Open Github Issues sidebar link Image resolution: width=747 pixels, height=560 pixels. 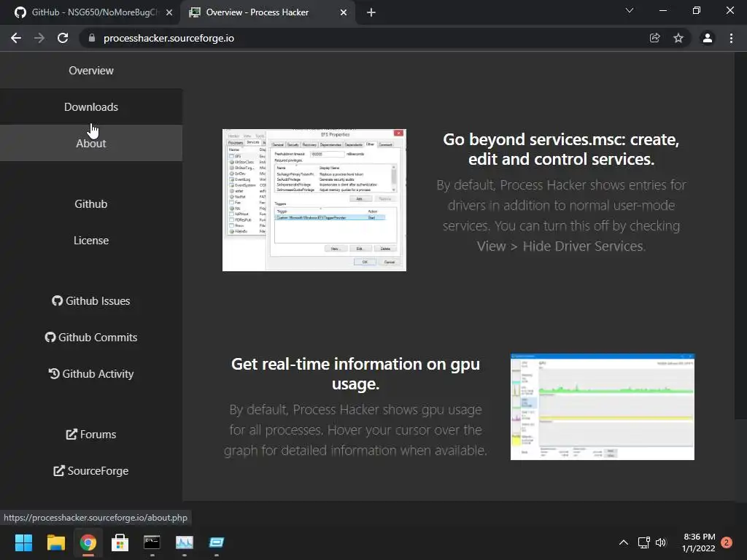pyautogui.click(x=91, y=301)
